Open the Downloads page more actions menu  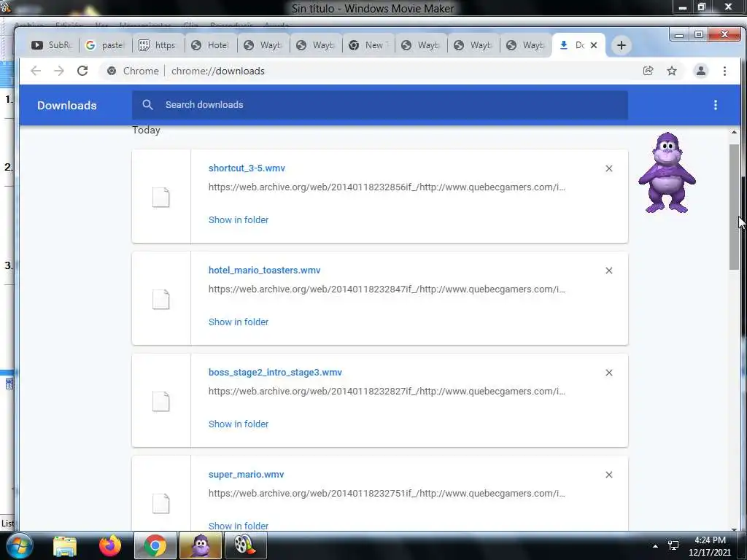coord(715,105)
